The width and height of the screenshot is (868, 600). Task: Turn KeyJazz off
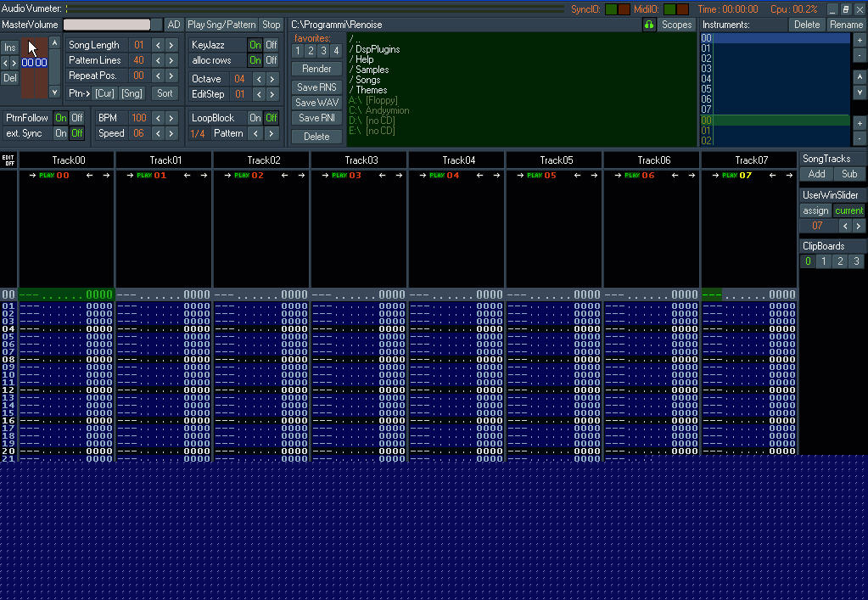(x=272, y=45)
